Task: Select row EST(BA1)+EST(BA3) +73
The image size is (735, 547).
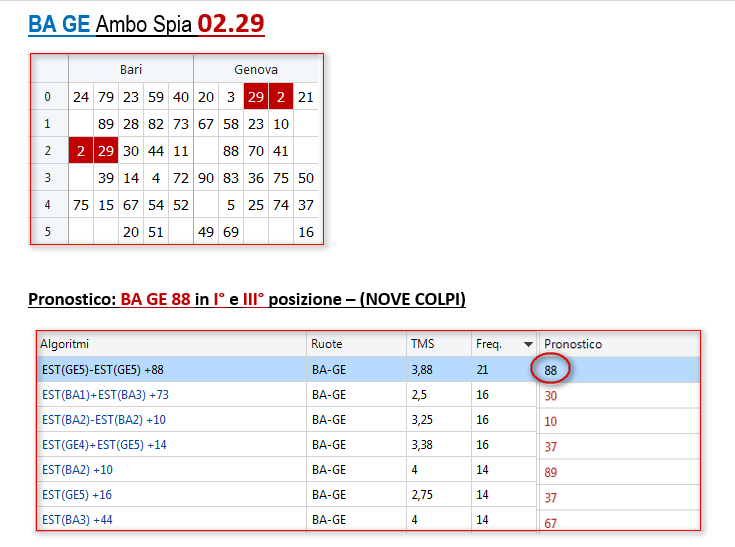Action: tap(368, 395)
